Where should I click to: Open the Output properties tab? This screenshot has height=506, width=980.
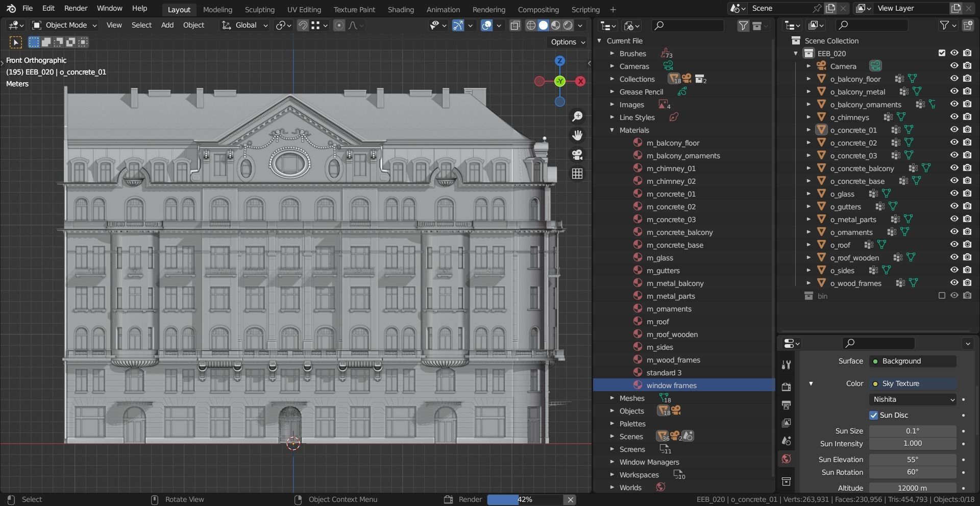[786, 405]
